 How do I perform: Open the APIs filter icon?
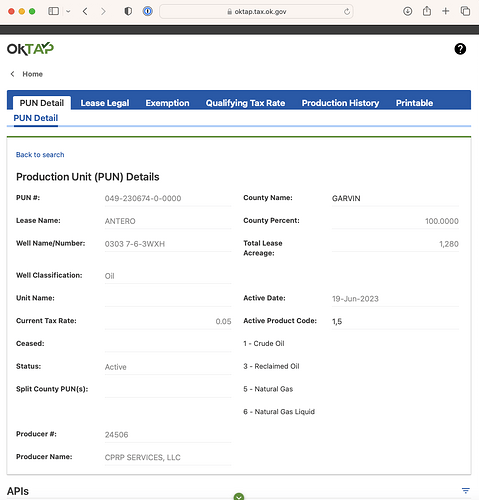466,490
